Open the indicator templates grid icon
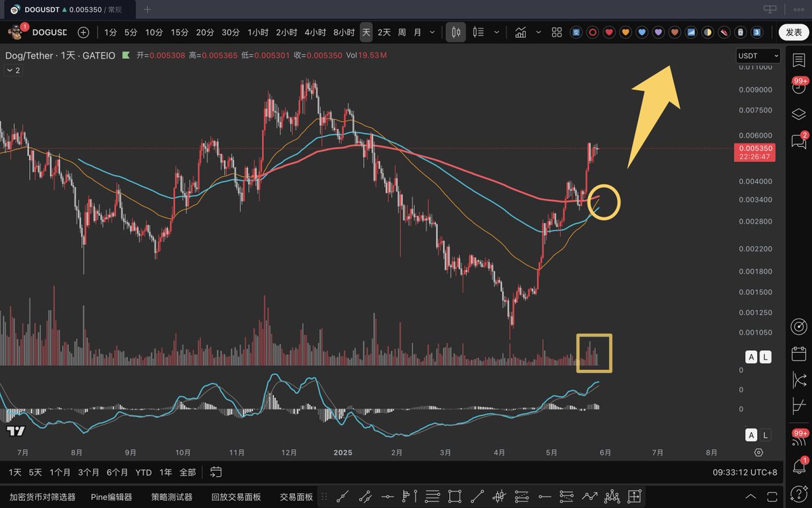Image resolution: width=812 pixels, height=508 pixels. click(x=557, y=32)
